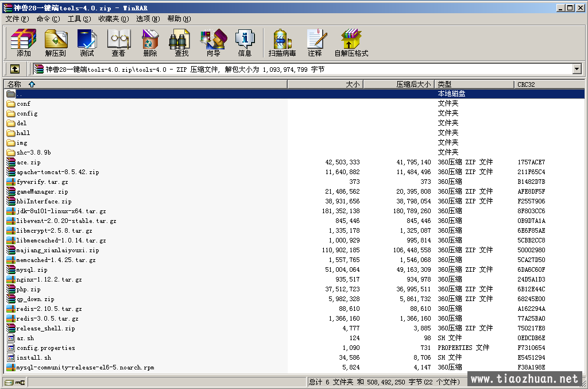588x389 pixels.
Task: Click the 查找 (Find) binoculars icon
Action: click(x=181, y=43)
